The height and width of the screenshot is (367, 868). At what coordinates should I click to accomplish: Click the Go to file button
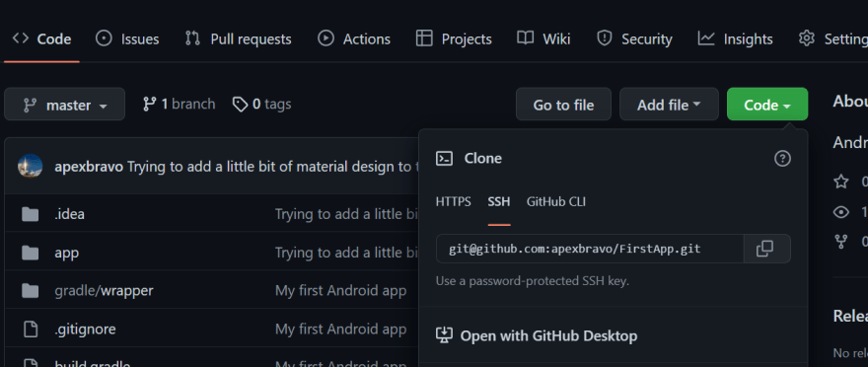(x=563, y=104)
